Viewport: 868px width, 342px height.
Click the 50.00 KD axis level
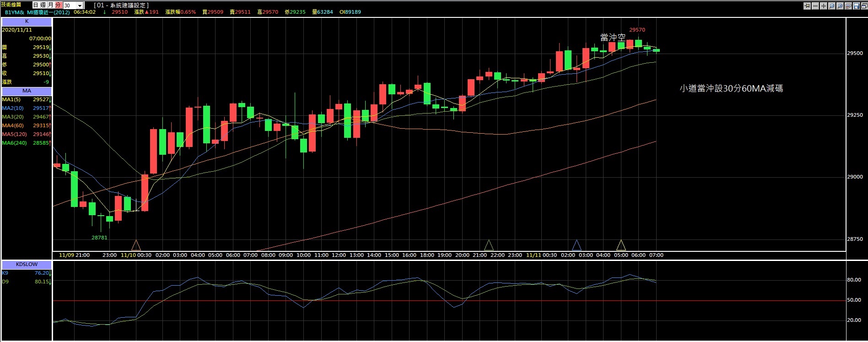[854, 300]
